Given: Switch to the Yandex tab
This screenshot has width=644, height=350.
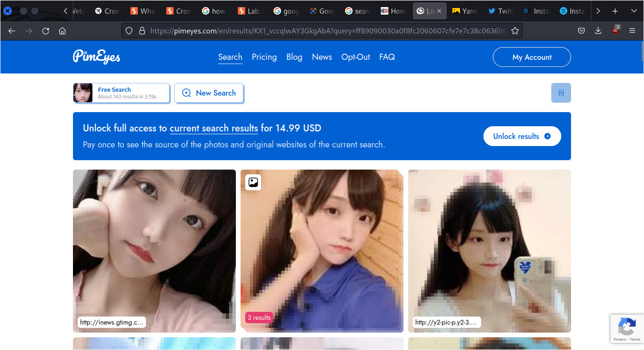Looking at the screenshot, I should [465, 10].
